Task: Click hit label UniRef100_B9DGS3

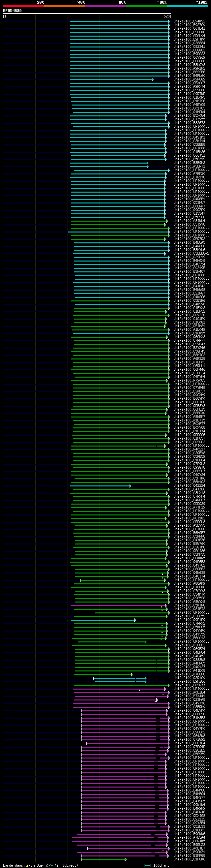Action: [x=190, y=54]
